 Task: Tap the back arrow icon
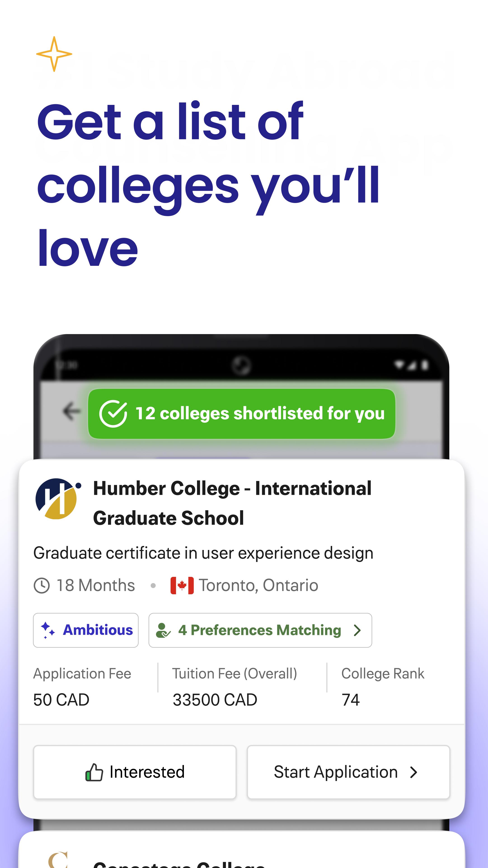[x=71, y=411]
